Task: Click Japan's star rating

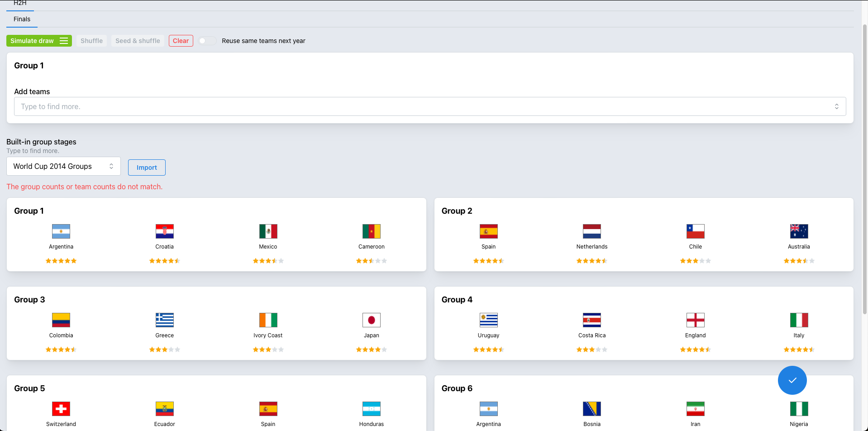Action: (x=372, y=350)
